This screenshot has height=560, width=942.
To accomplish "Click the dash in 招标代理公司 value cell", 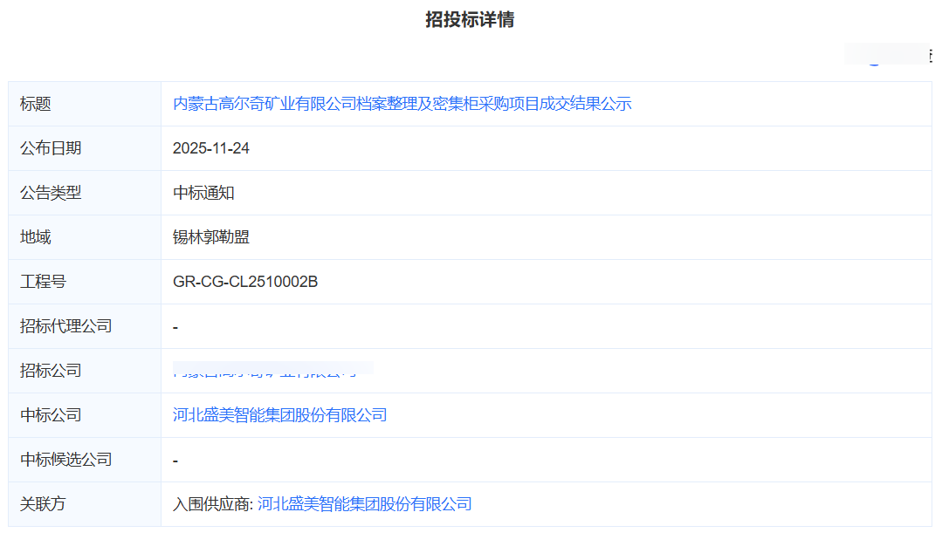I will 174,325.
